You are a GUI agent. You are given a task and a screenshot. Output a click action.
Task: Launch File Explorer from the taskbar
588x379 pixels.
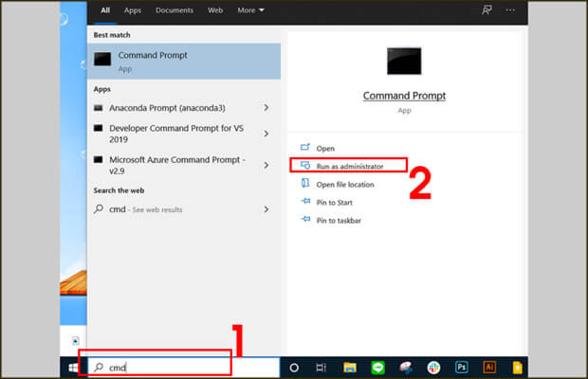[x=349, y=368]
